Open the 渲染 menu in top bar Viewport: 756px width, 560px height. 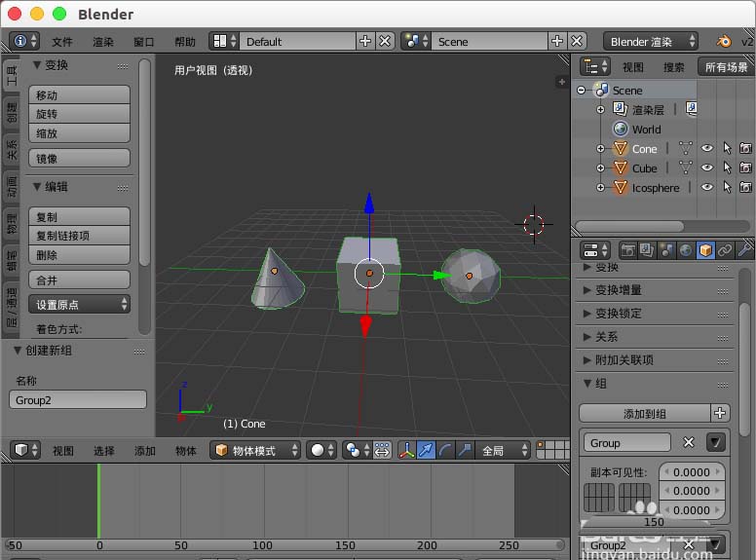103,42
